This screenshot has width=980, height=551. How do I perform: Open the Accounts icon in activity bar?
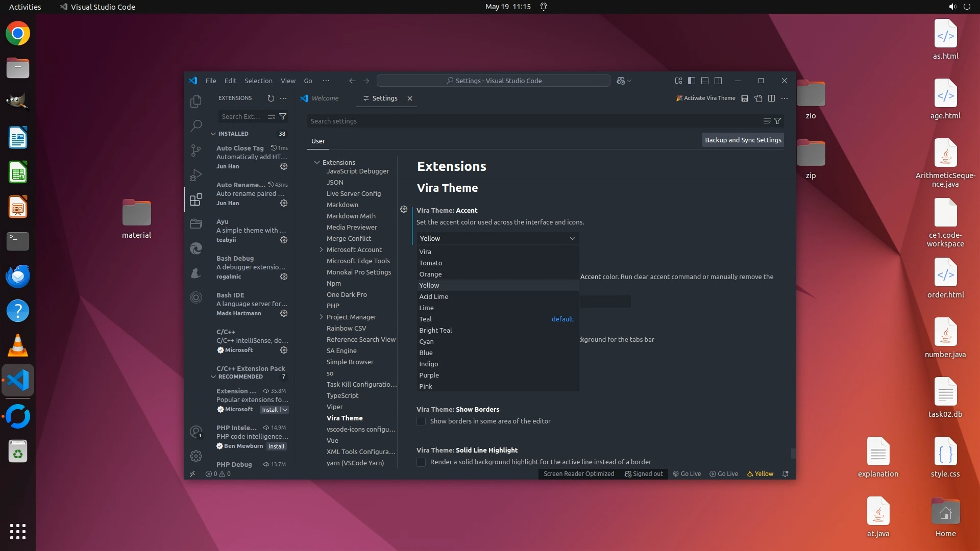click(196, 432)
